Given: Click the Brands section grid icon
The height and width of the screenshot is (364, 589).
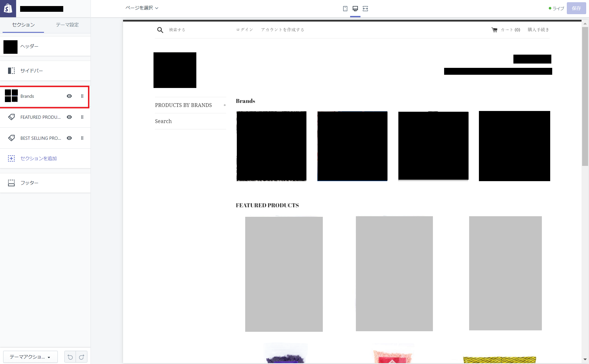Looking at the screenshot, I should (x=11, y=96).
